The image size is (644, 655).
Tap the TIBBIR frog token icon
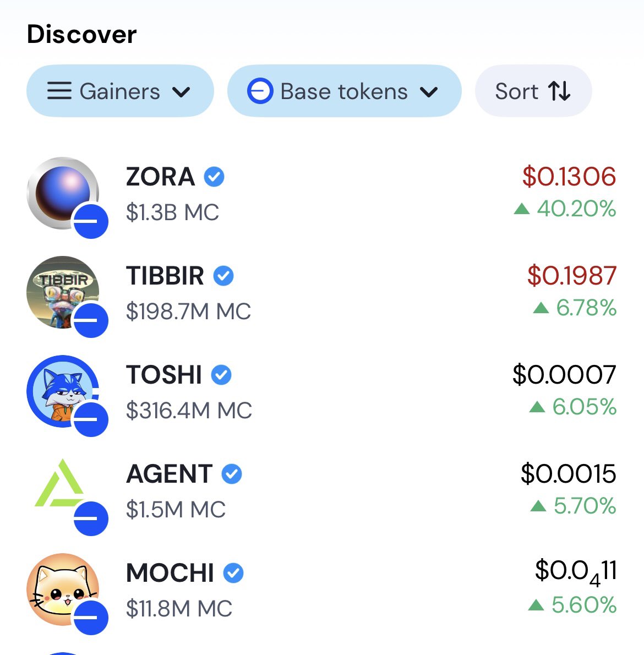[x=63, y=292]
